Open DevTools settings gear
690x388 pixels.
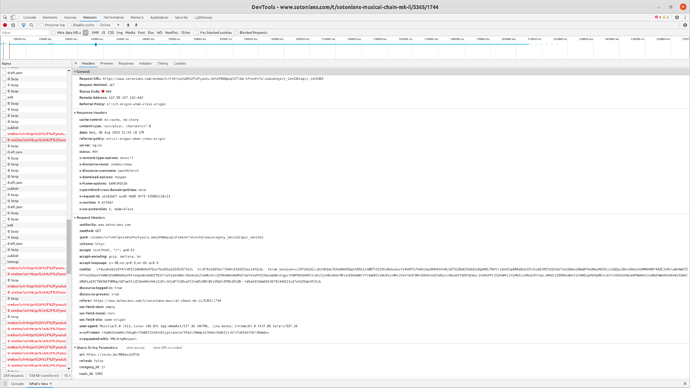677,18
